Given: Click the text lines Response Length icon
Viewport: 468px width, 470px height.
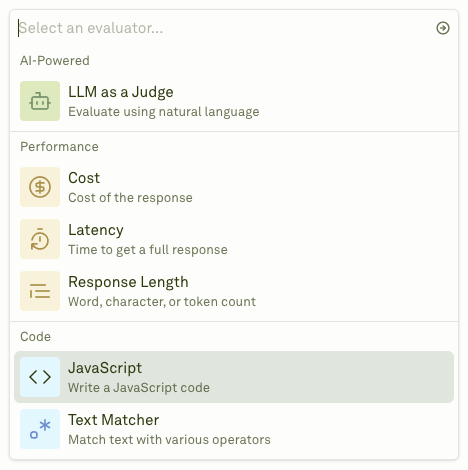Looking at the screenshot, I should click(x=40, y=291).
